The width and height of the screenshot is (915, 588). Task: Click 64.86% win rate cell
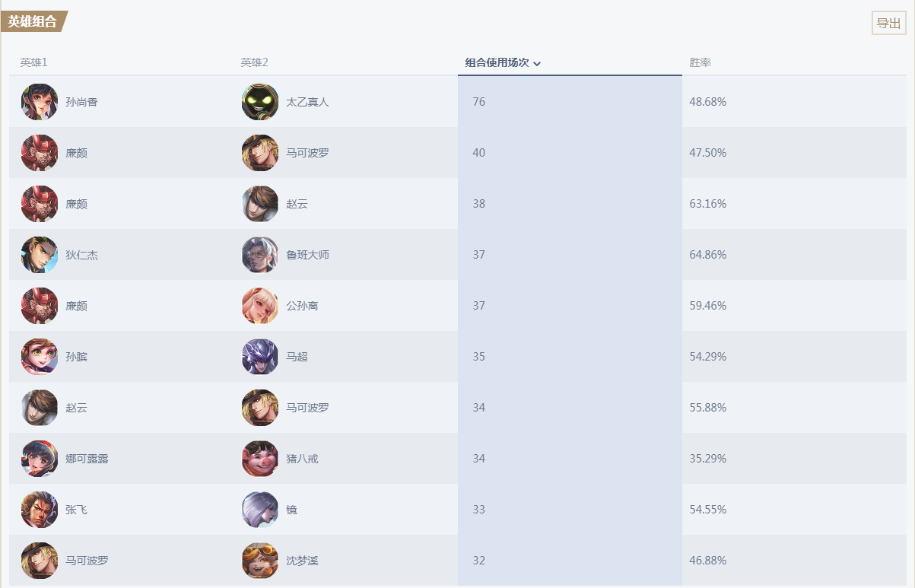(708, 255)
